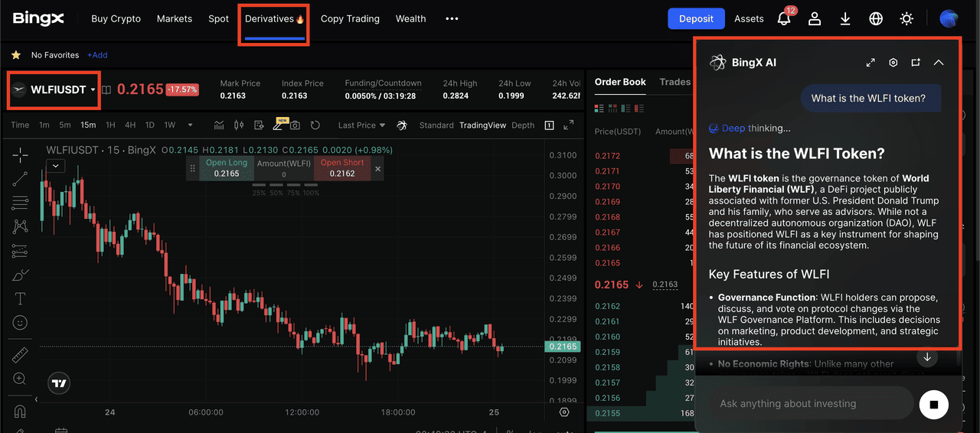Viewport: 980px width, 433px height.
Task: Switch to the Order Book tab
Action: pos(620,82)
